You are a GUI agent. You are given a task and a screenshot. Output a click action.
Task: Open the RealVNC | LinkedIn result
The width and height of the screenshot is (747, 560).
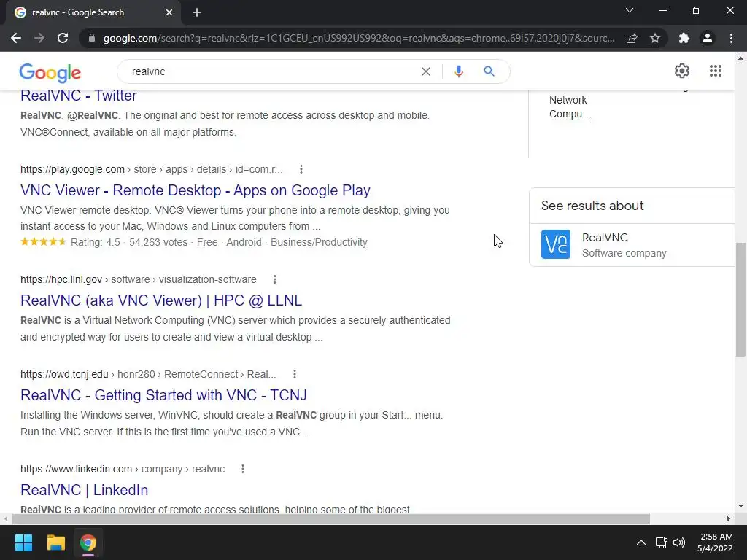[85, 489]
